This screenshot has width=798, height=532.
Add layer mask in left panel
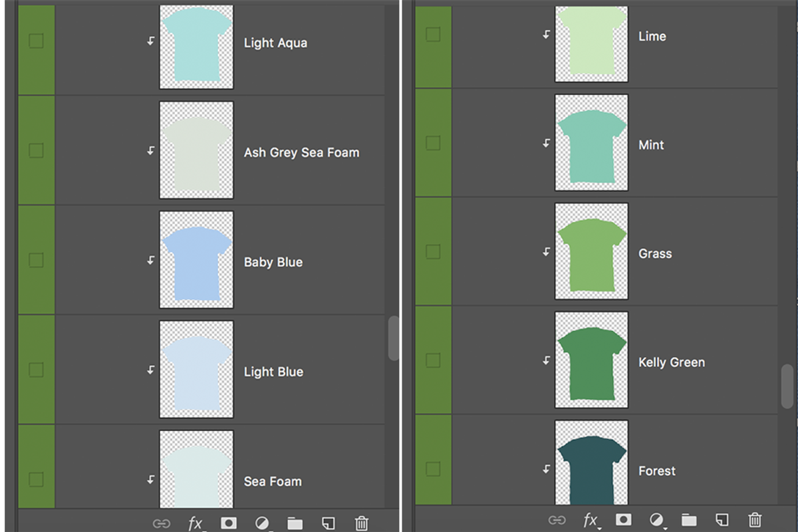coord(229,523)
